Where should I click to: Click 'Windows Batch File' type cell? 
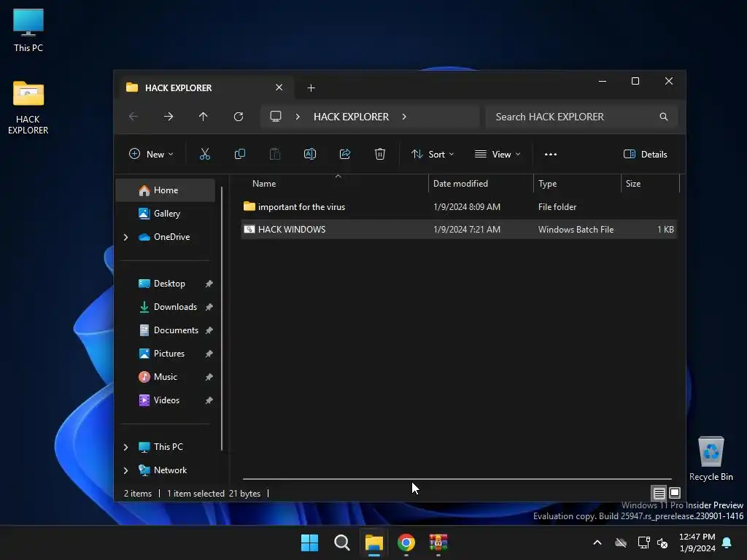pyautogui.click(x=576, y=230)
